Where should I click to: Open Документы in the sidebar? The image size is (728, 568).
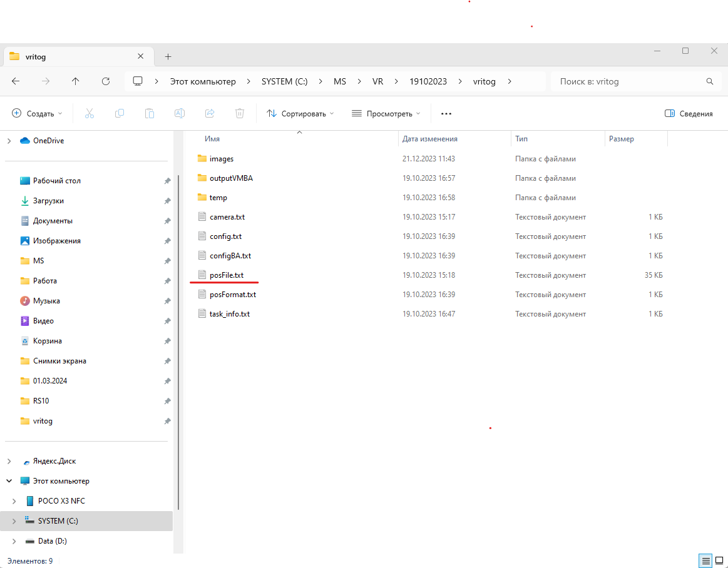(x=53, y=221)
